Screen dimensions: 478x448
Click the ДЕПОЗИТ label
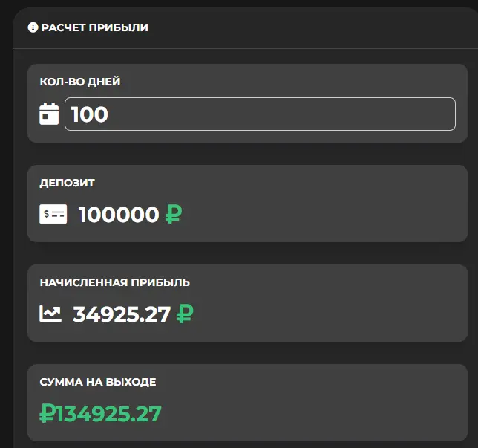[x=67, y=183]
